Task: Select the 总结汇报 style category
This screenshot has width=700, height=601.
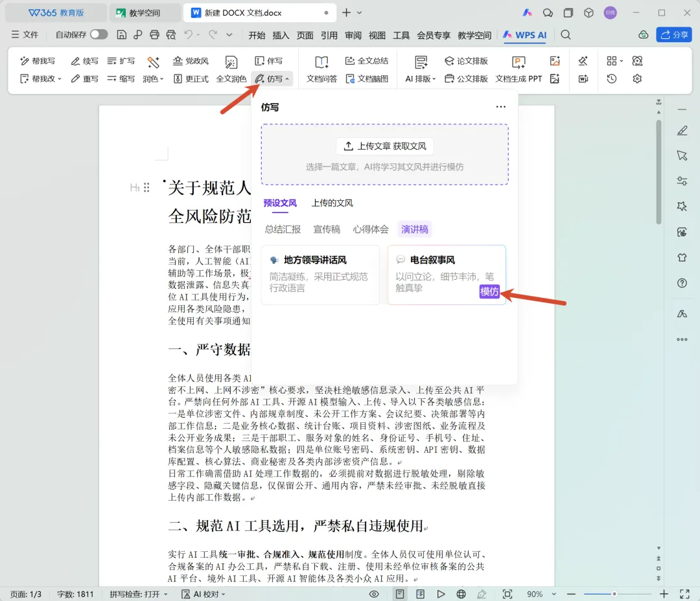Action: click(283, 229)
